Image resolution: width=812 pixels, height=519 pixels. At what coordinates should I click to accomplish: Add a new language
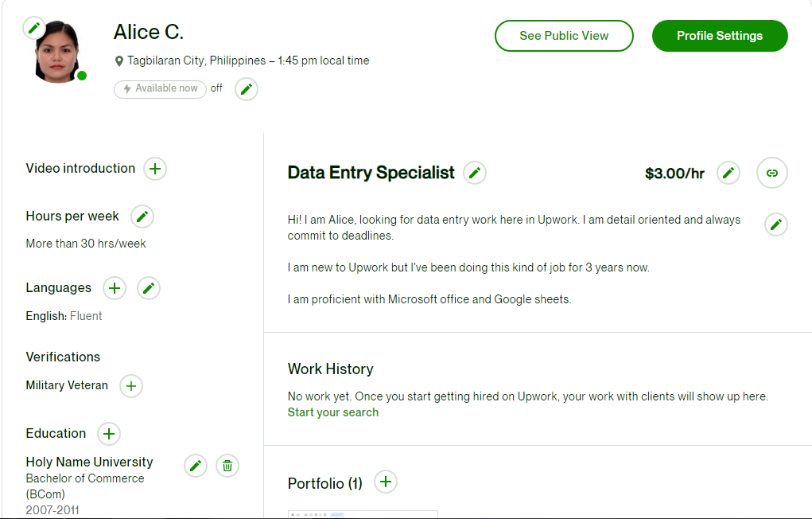[x=115, y=288]
